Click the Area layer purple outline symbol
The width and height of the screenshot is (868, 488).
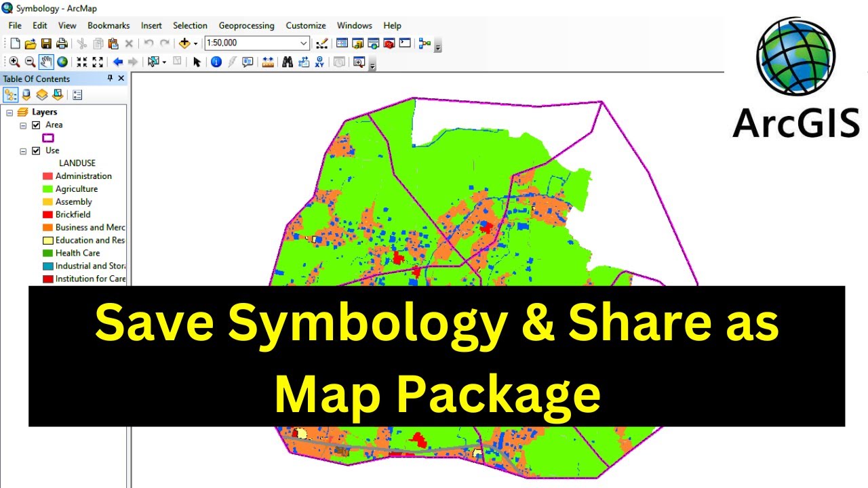tap(48, 138)
